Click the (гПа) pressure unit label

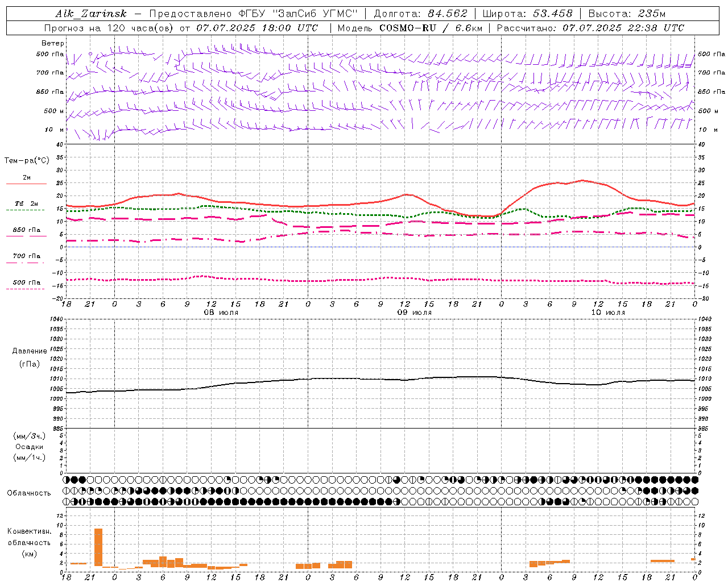30,364
